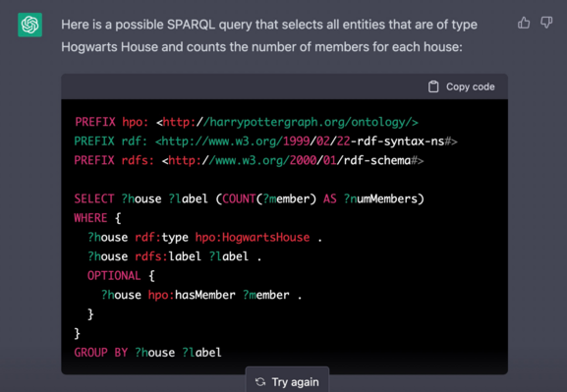The height and width of the screenshot is (392, 567).
Task: Click the clipboard icon in code header
Action: [433, 86]
